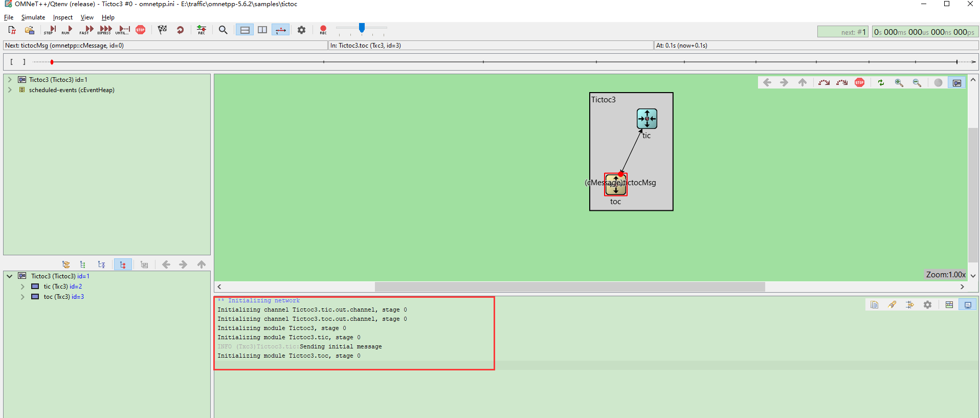Image resolution: width=980 pixels, height=418 pixels.
Task: Click the greyed table view icon in inspector toolbar
Action: [x=144, y=265]
